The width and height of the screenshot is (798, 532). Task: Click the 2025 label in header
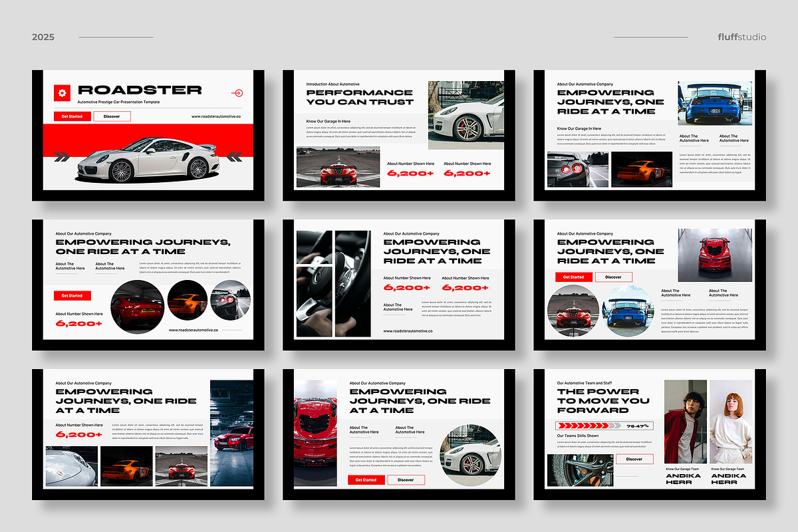(43, 37)
